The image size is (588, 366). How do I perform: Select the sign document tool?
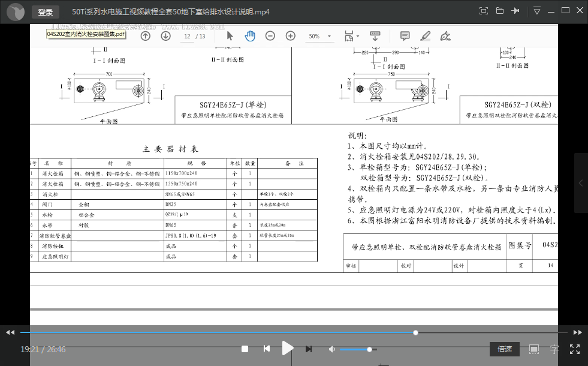(445, 36)
